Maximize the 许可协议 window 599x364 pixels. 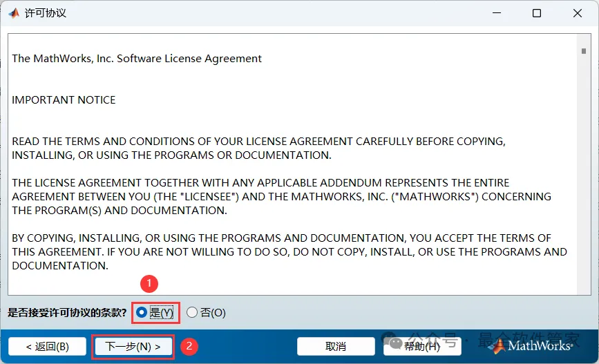point(537,13)
